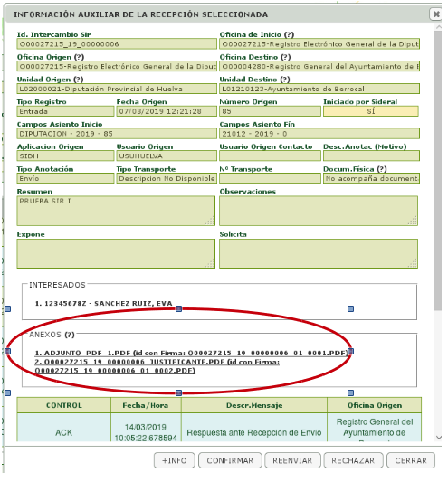Open interested party SANCHEZ RUIZ, EVA

(103, 304)
